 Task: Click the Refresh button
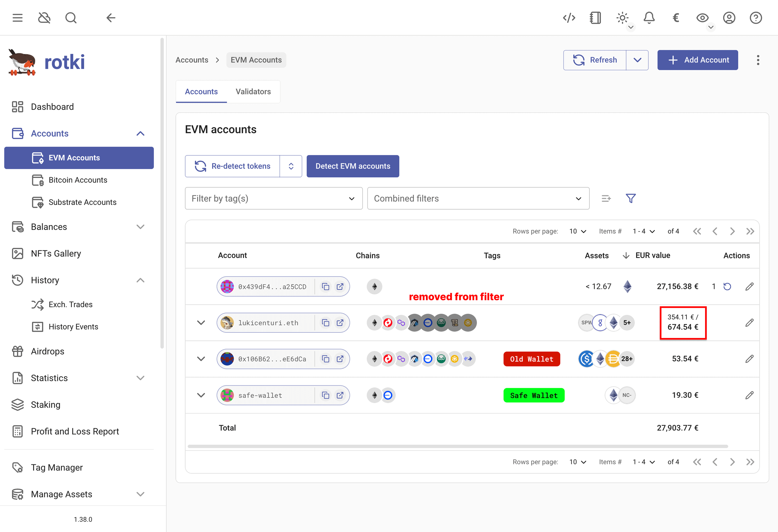click(595, 60)
